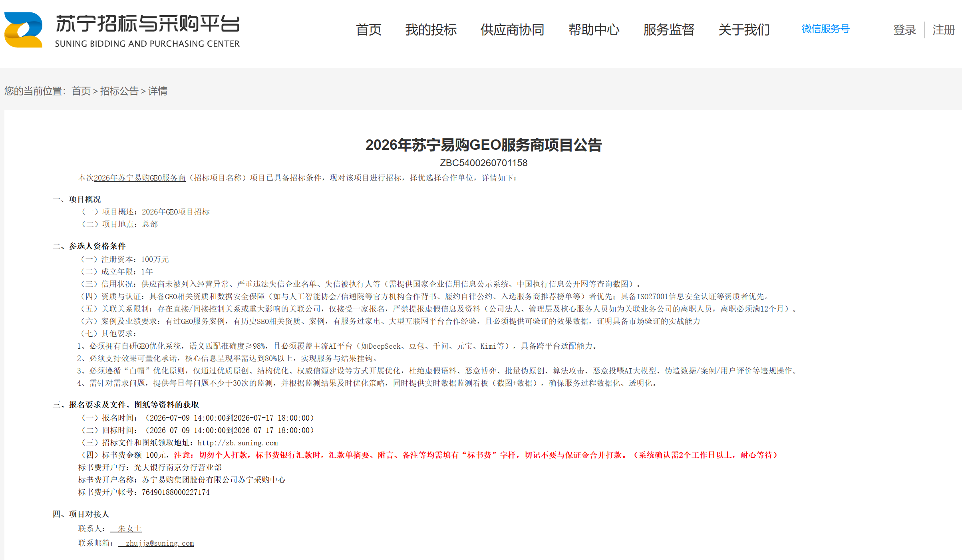
Task: Click 标书费开户行：光大银行南京分行营业部
Action: (x=150, y=467)
